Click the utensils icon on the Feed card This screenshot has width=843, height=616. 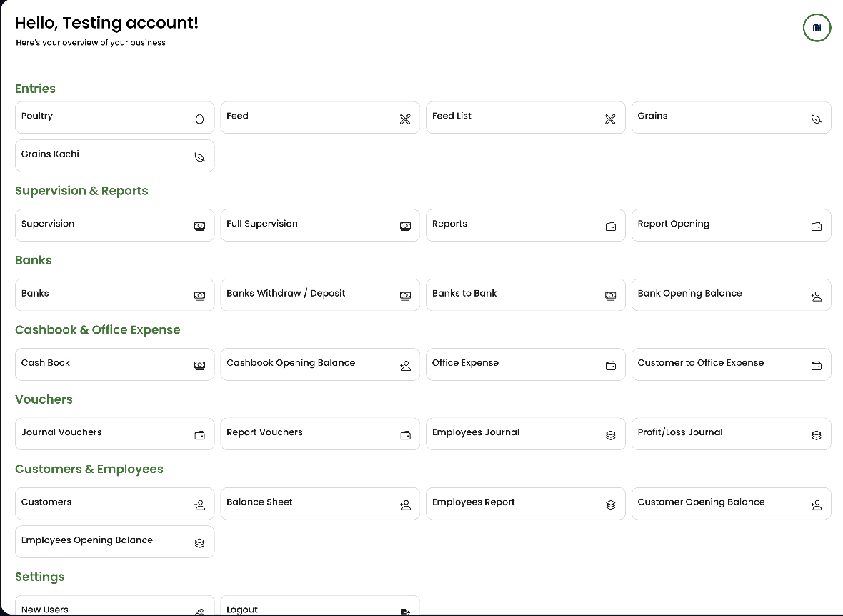coord(405,119)
